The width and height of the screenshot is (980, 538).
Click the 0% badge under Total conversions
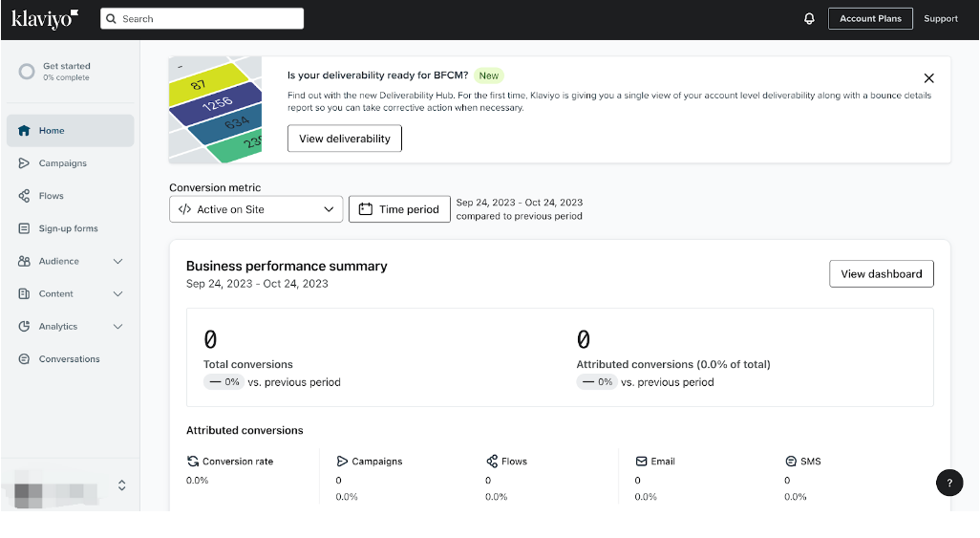click(224, 382)
